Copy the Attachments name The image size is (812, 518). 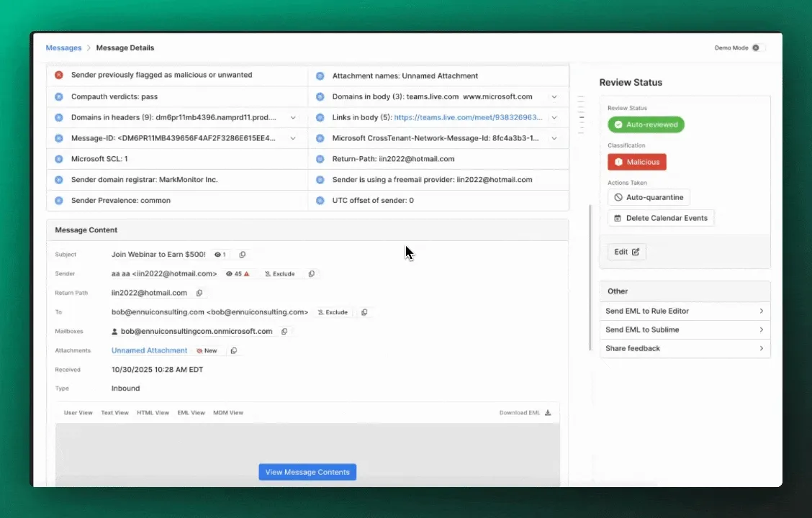[233, 351]
